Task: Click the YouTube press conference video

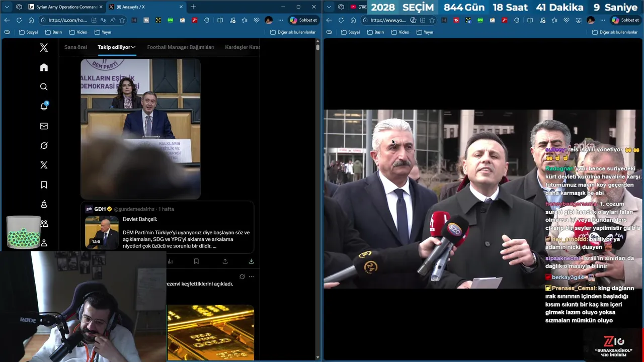Action: tap(483, 199)
